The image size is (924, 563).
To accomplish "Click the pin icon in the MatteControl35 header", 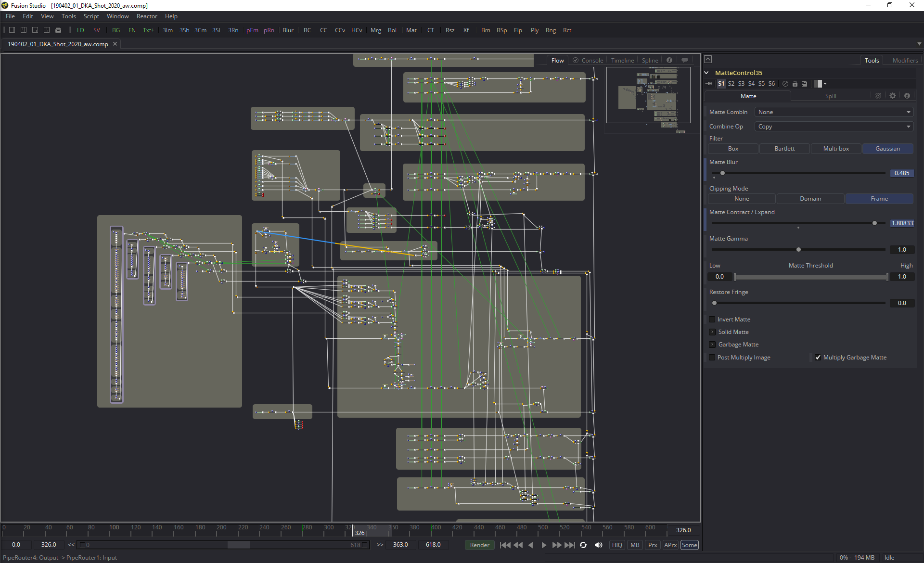I will 709,84.
